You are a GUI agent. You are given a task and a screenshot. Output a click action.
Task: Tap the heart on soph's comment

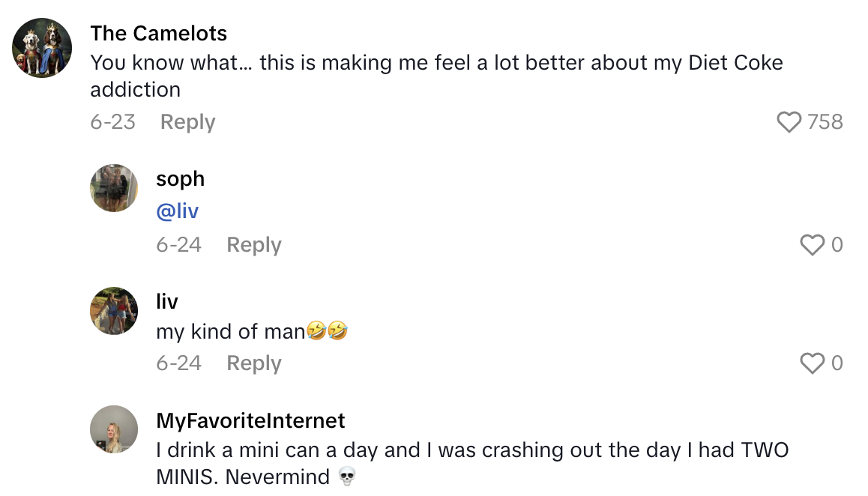click(x=811, y=244)
